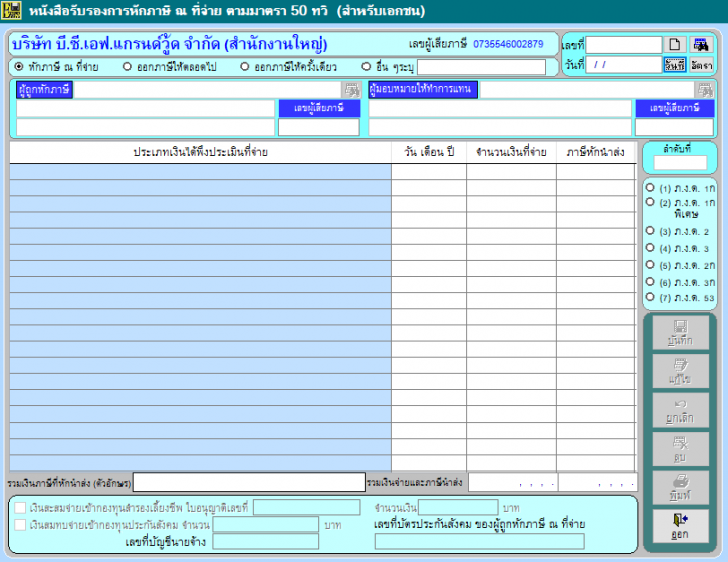Tick เงินสมทบจ่ายเข้ากองทุนประกันสังคม checkbox
The width and height of the screenshot is (728, 562).
click(x=20, y=525)
